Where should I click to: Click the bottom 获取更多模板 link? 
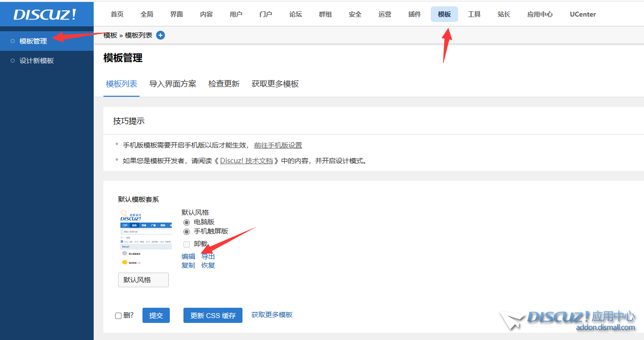point(272,315)
